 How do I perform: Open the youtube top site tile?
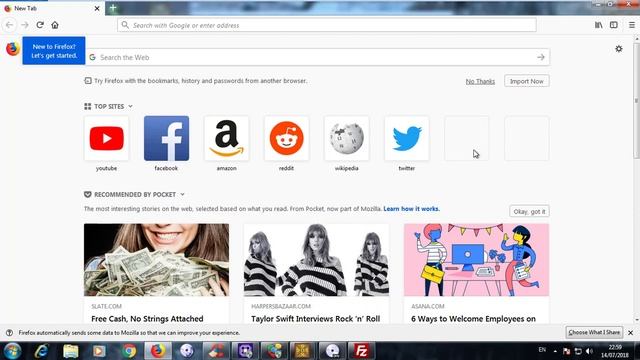(106, 138)
